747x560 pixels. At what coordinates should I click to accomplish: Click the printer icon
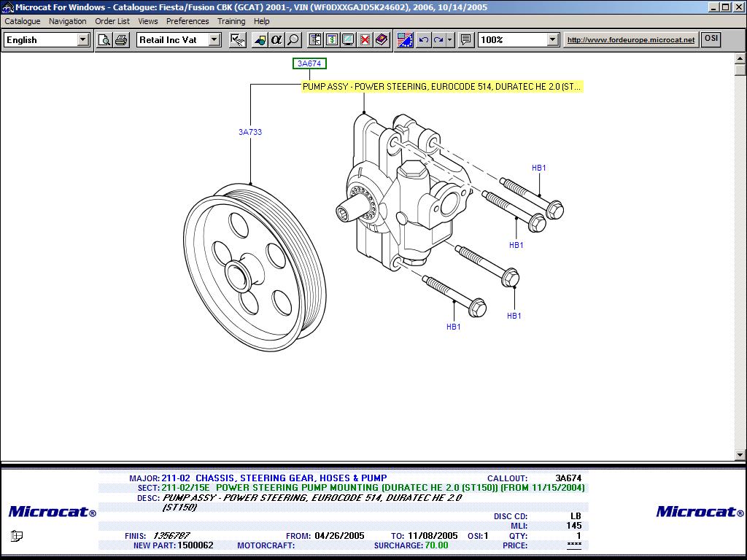pos(121,40)
